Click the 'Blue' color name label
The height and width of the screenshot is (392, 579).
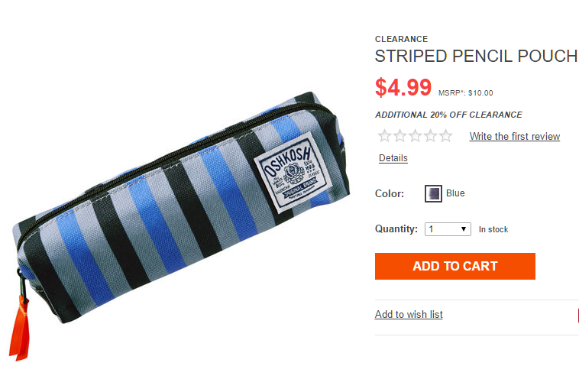point(455,193)
